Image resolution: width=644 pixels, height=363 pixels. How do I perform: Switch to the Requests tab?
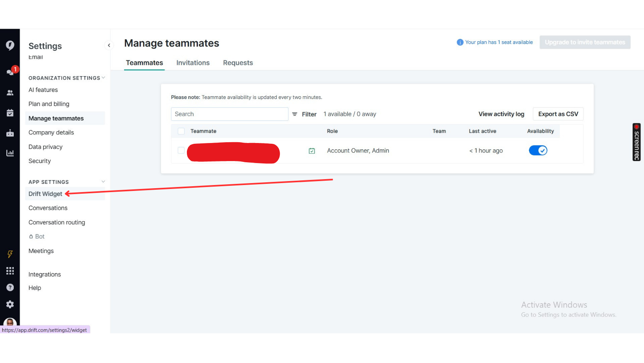(238, 63)
